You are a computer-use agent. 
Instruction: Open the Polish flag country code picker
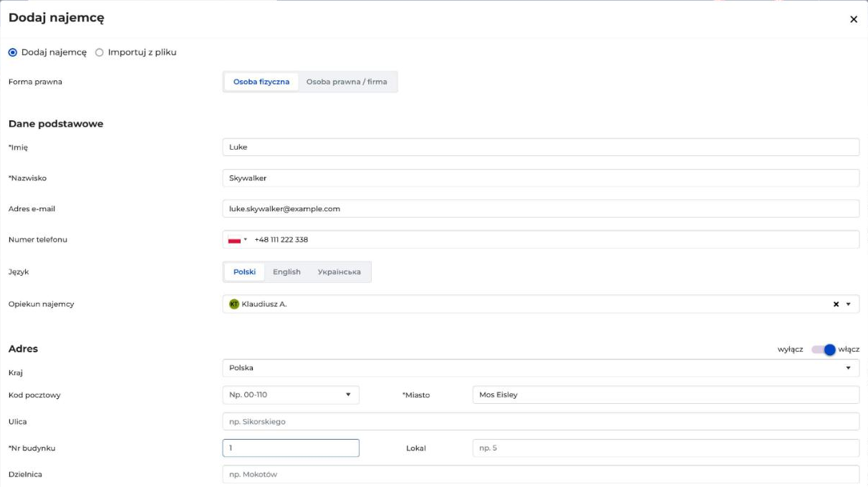click(x=238, y=240)
